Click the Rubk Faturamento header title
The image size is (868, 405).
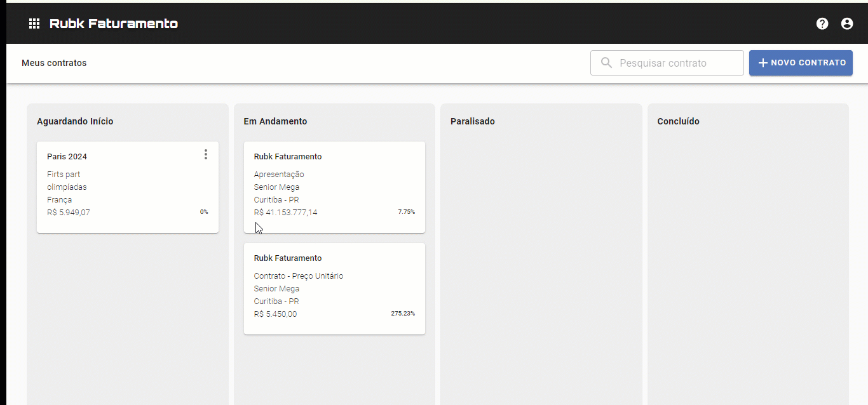coord(114,23)
